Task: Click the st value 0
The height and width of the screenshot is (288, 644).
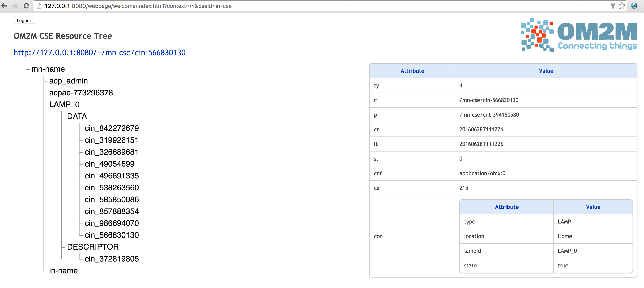Action: pyautogui.click(x=461, y=159)
